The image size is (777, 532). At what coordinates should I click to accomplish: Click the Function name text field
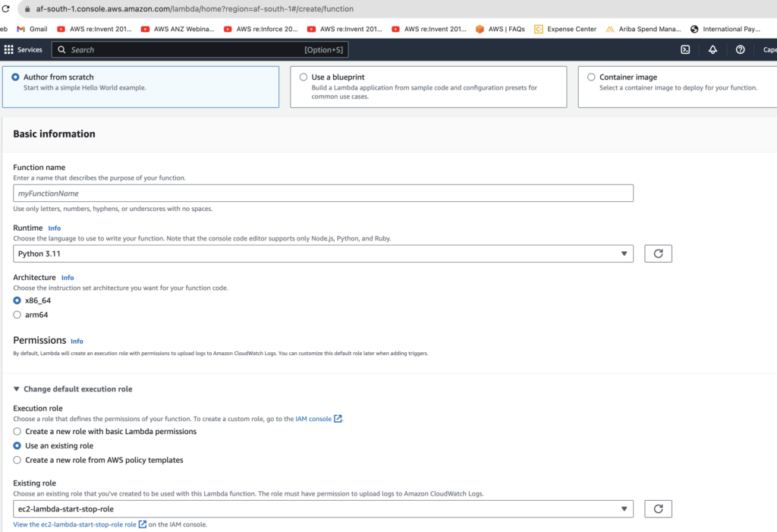point(322,194)
